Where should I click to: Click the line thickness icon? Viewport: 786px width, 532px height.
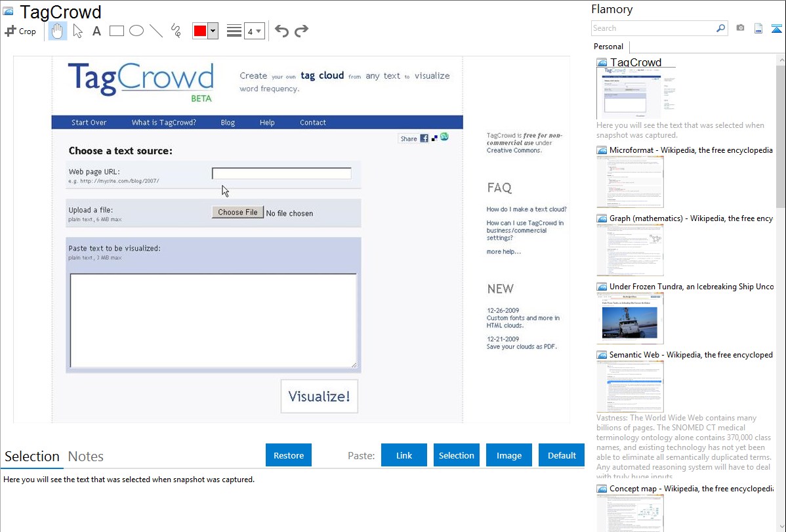click(x=234, y=31)
